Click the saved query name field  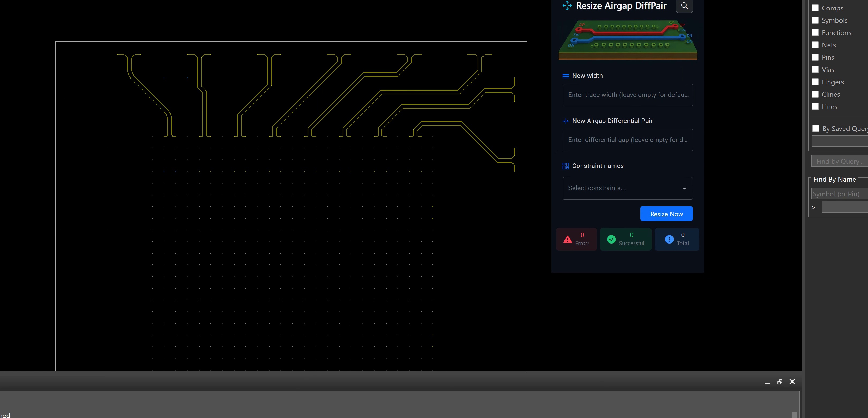pos(840,141)
